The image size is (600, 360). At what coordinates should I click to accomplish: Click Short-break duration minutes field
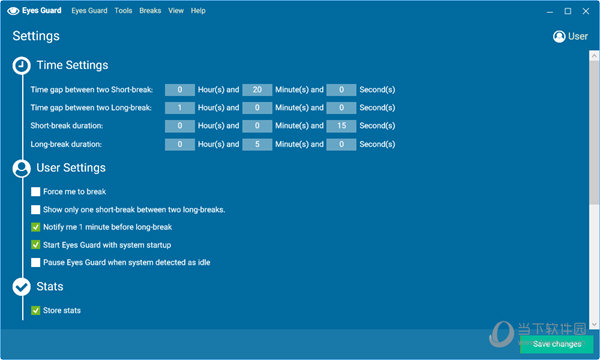point(257,126)
